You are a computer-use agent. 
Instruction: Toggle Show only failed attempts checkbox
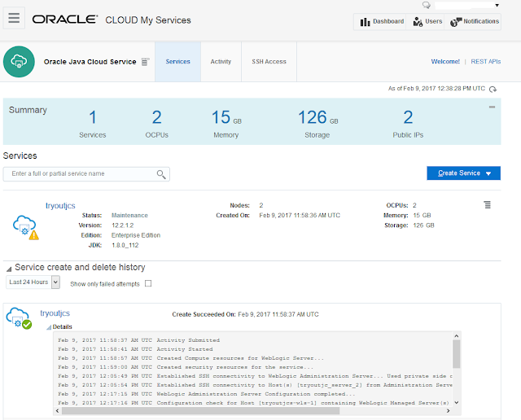[x=147, y=283]
